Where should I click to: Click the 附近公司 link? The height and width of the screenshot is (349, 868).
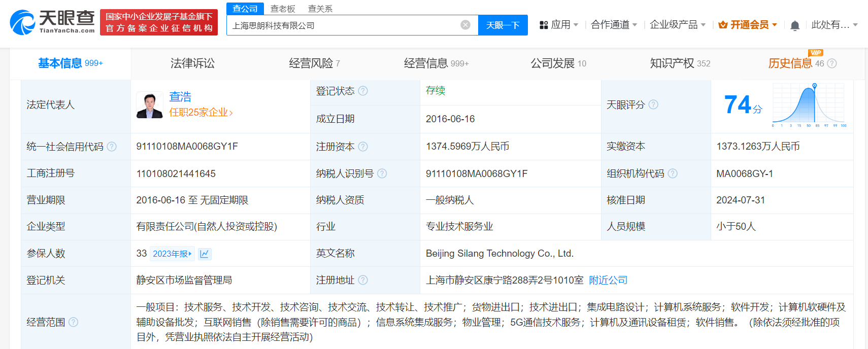pos(608,280)
